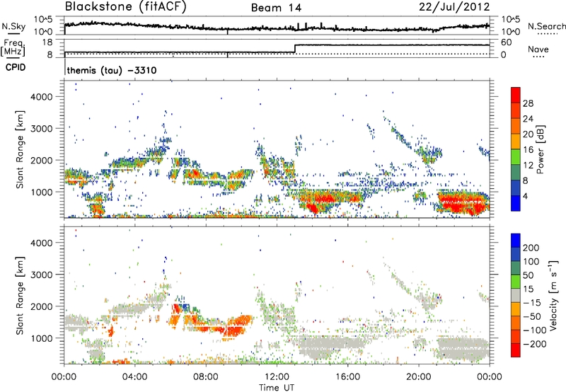Click the 'Power [dB]' colorbar label

click(541, 149)
